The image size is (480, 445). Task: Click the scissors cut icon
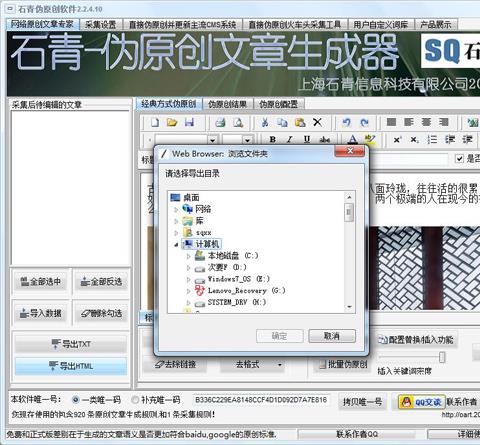265,122
